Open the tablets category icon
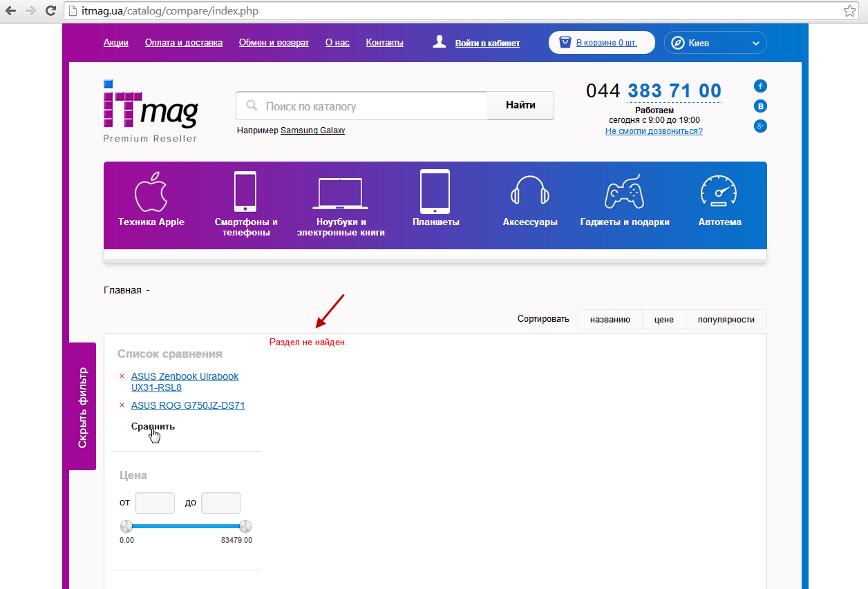 [x=435, y=191]
